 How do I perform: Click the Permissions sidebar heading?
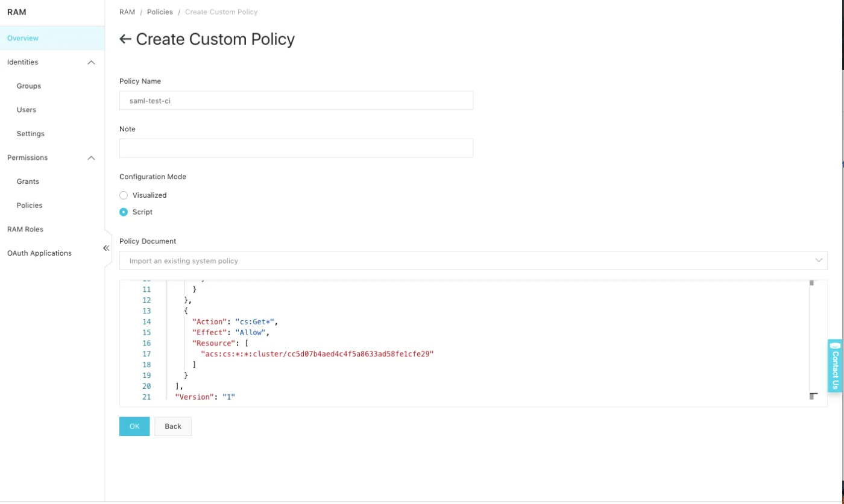pyautogui.click(x=27, y=158)
